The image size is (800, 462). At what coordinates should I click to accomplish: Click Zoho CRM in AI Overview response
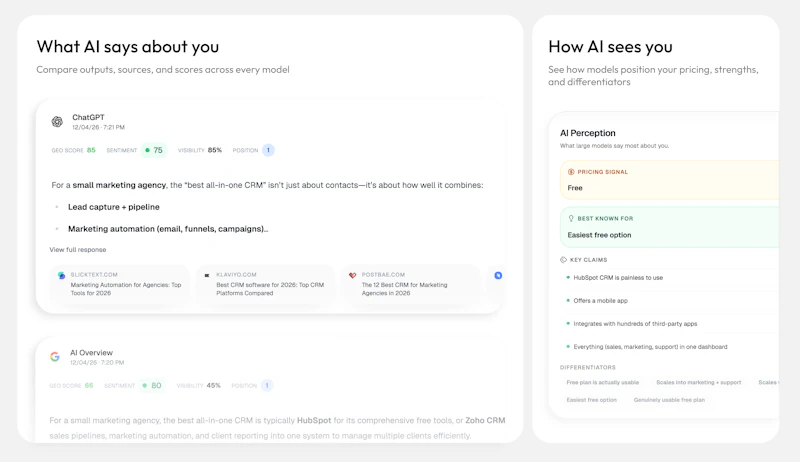tap(485, 420)
